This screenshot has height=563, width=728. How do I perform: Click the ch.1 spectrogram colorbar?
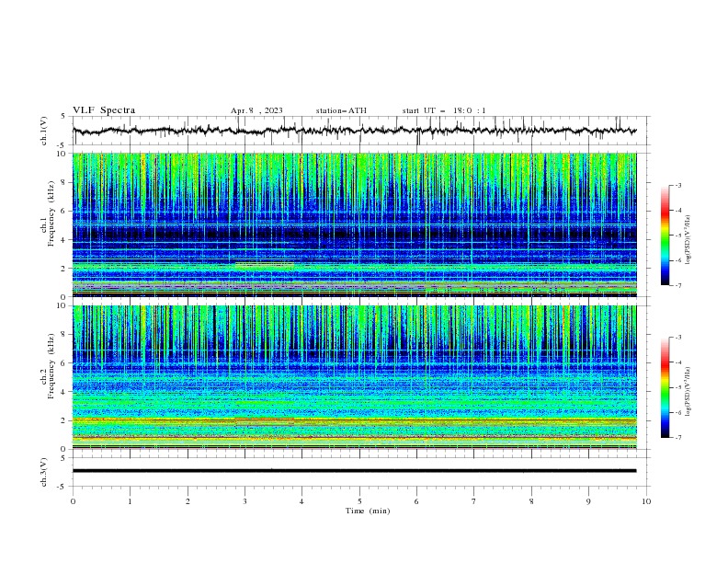tap(665, 236)
